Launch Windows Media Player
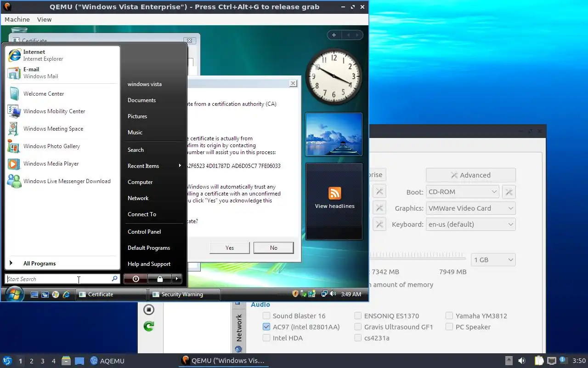This screenshot has width=588, height=368. (x=62, y=164)
